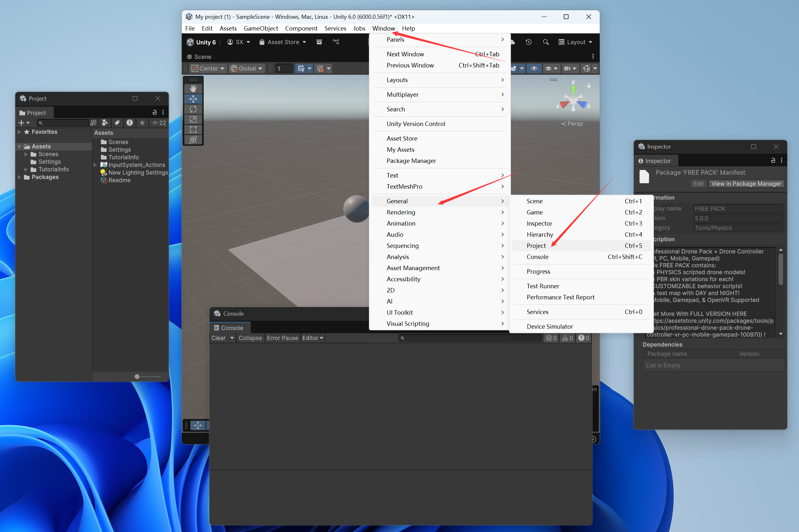This screenshot has width=799, height=532.
Task: Select the Rotate tool in Scene toolbar
Action: 193,109
